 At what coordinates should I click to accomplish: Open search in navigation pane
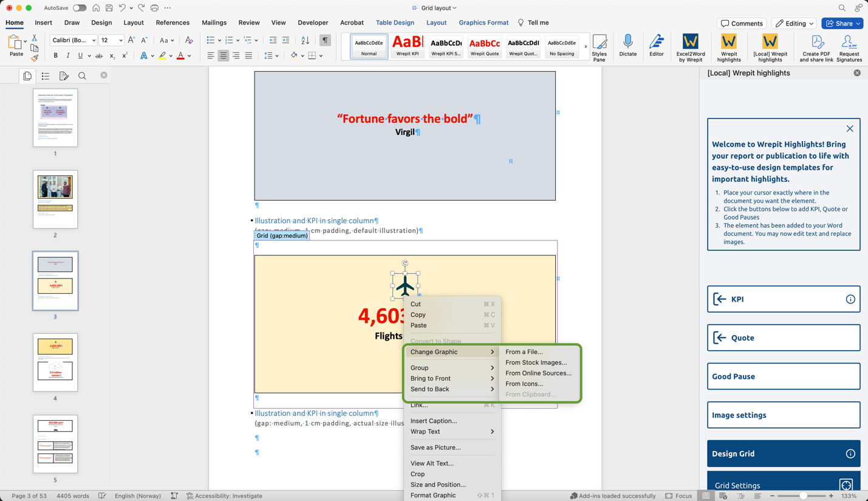(82, 76)
